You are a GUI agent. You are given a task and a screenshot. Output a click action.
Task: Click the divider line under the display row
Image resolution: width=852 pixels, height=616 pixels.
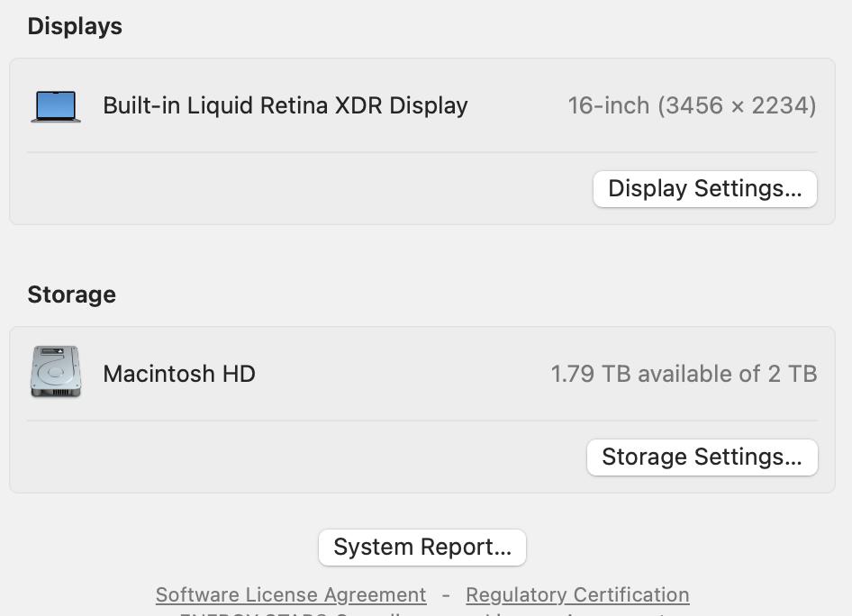click(x=421, y=152)
